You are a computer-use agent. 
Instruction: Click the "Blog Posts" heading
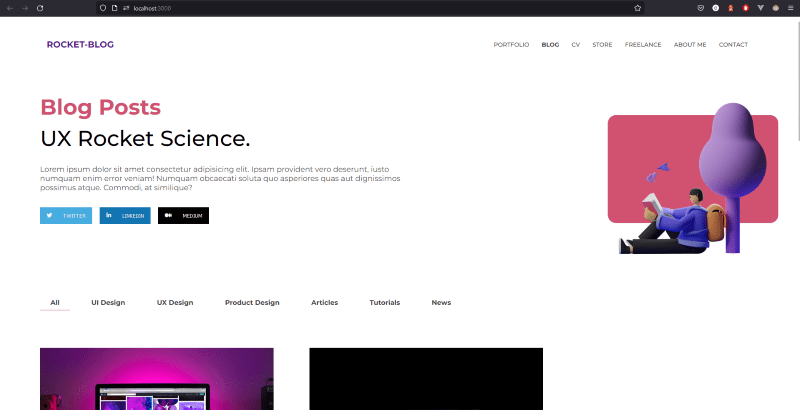[101, 108]
